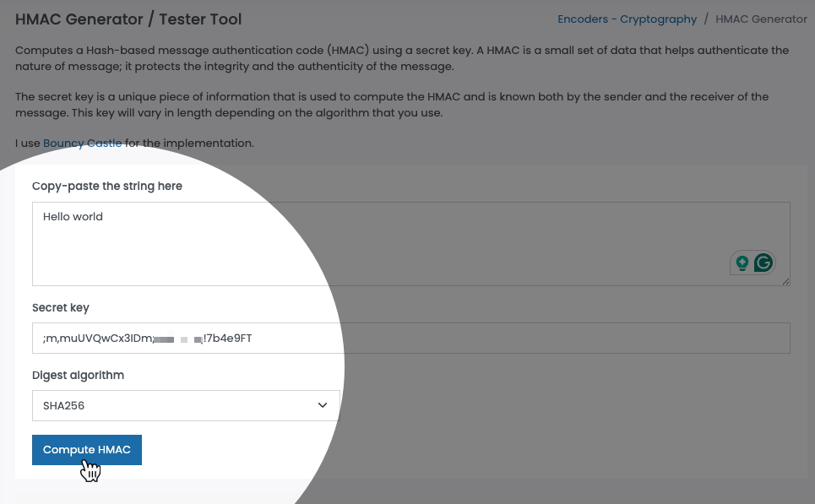Place cursor in the 'Hello world' text
The image size is (815, 504).
click(73, 217)
